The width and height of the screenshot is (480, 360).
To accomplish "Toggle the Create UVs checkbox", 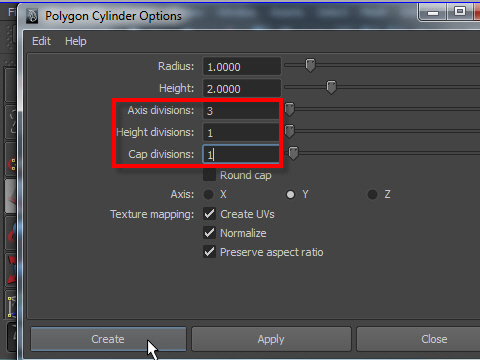I will tap(209, 214).
